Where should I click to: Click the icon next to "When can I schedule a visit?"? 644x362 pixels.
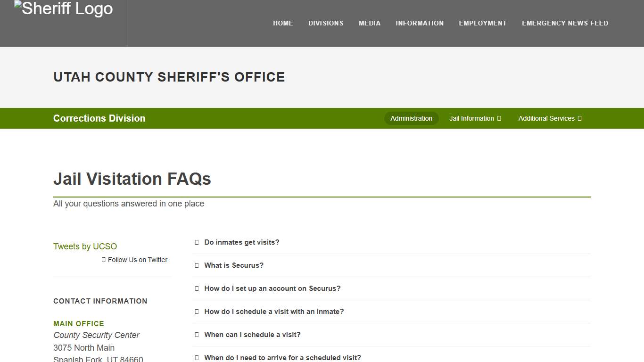197,334
